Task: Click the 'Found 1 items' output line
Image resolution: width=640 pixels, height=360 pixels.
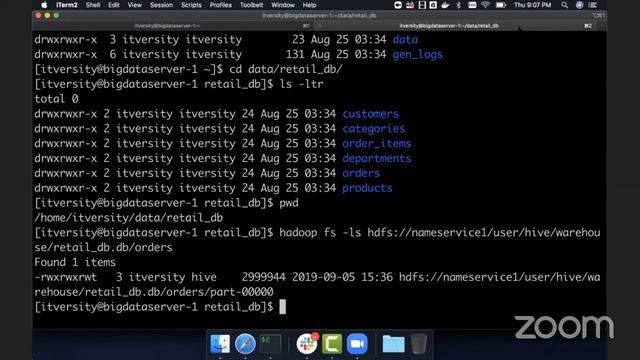Action: tap(75, 262)
